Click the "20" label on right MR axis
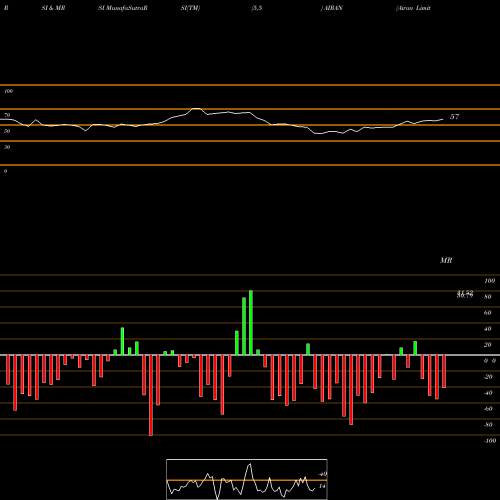Image resolution: width=500 pixels, height=500 pixels. click(488, 345)
